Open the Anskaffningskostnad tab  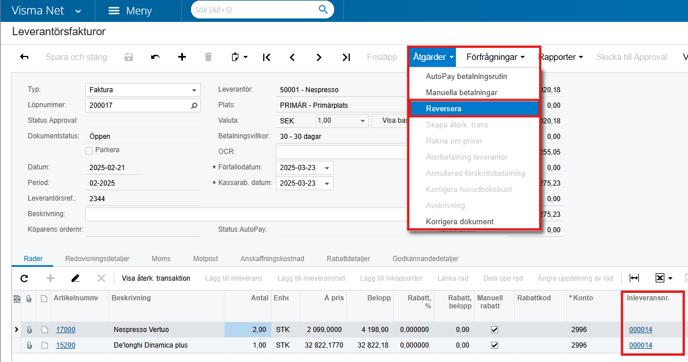pyautogui.click(x=272, y=258)
